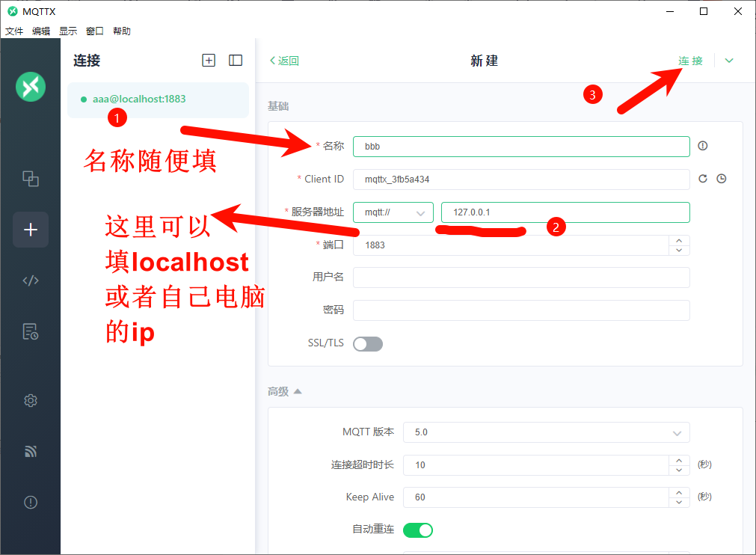Open the RSS feed sidebar icon
This screenshot has width=756, height=555.
click(x=31, y=451)
